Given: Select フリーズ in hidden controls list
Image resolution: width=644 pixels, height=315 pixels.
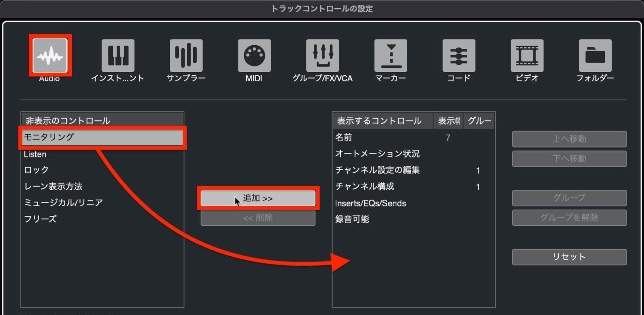Looking at the screenshot, I should (103, 219).
